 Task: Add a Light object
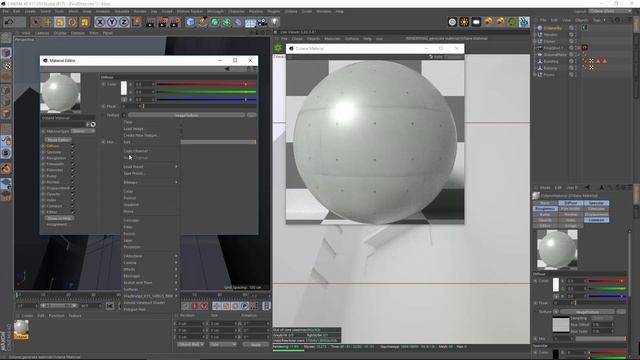pos(274,22)
